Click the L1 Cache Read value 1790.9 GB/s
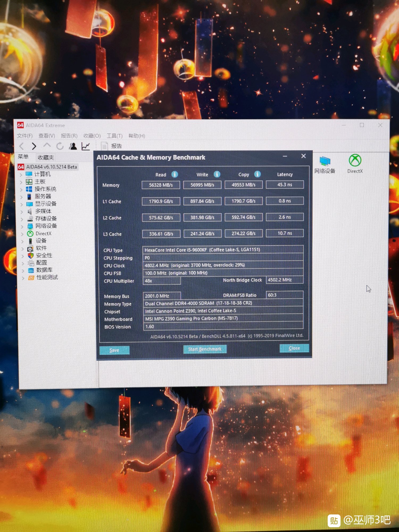This screenshot has height=532, width=399. (161, 201)
